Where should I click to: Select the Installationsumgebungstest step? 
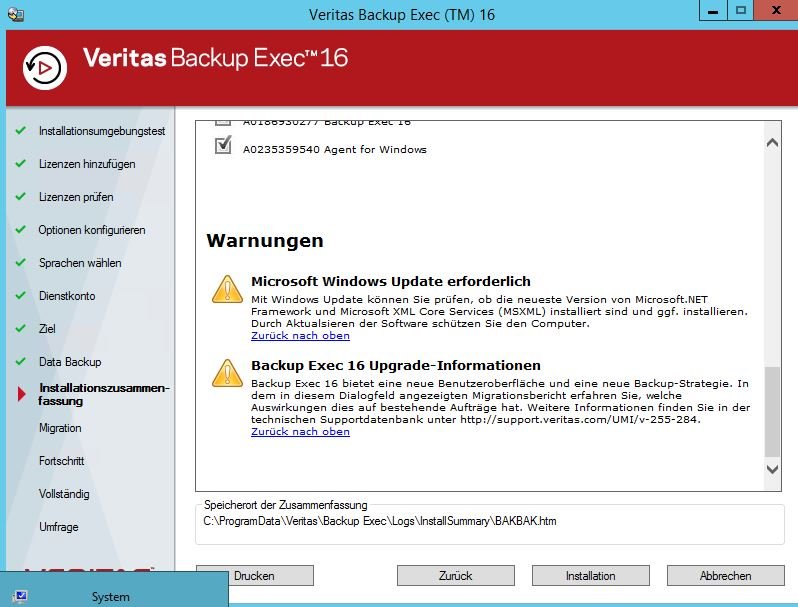102,131
